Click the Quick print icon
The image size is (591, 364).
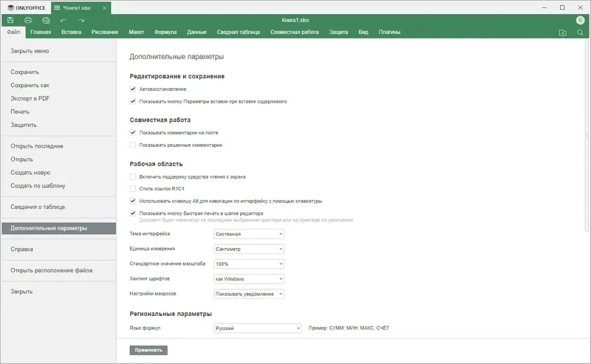[x=46, y=20]
